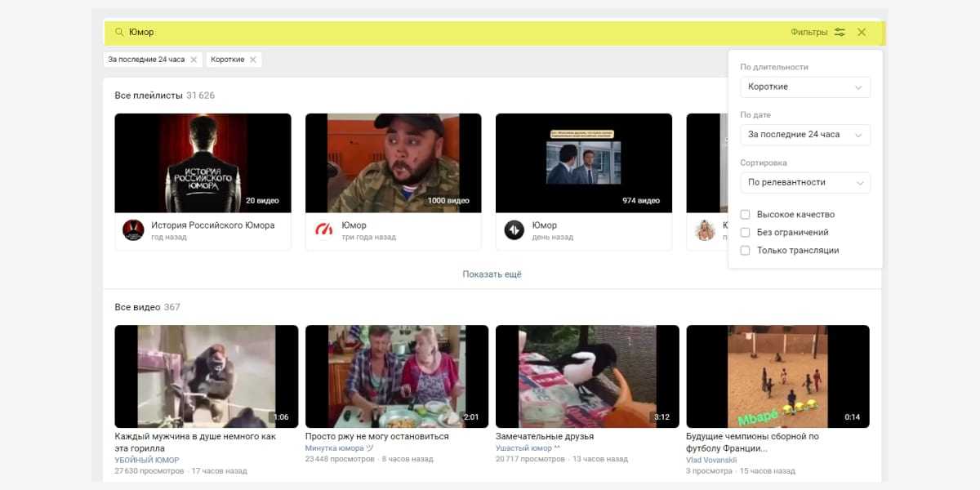Open the filters settings icon
The image size is (980, 490).
840,32
